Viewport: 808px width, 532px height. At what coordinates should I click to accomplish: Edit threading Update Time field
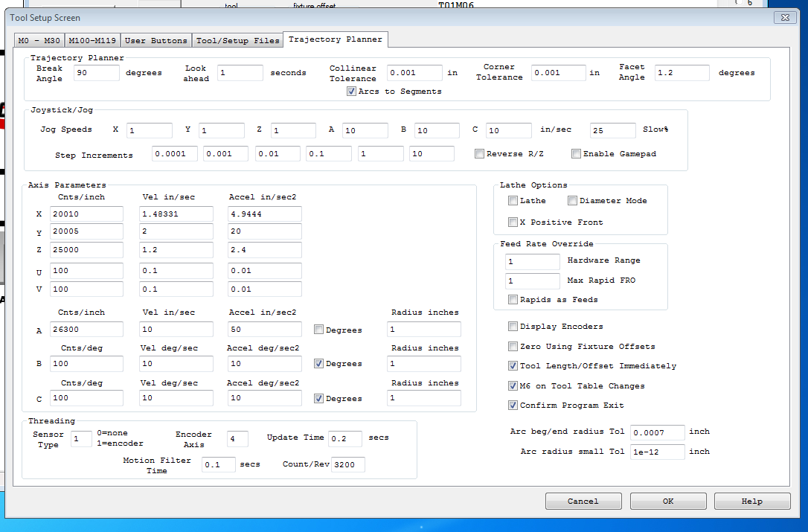(x=345, y=439)
